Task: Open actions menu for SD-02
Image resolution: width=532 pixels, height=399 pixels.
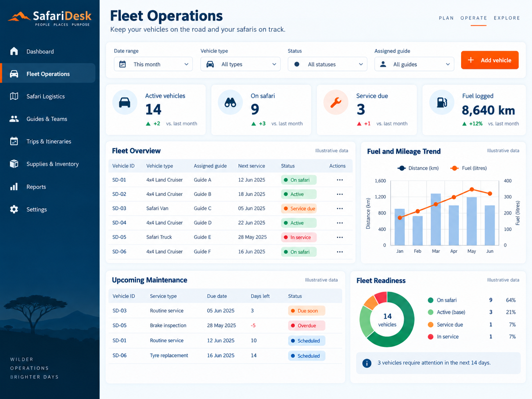Action: [x=340, y=194]
